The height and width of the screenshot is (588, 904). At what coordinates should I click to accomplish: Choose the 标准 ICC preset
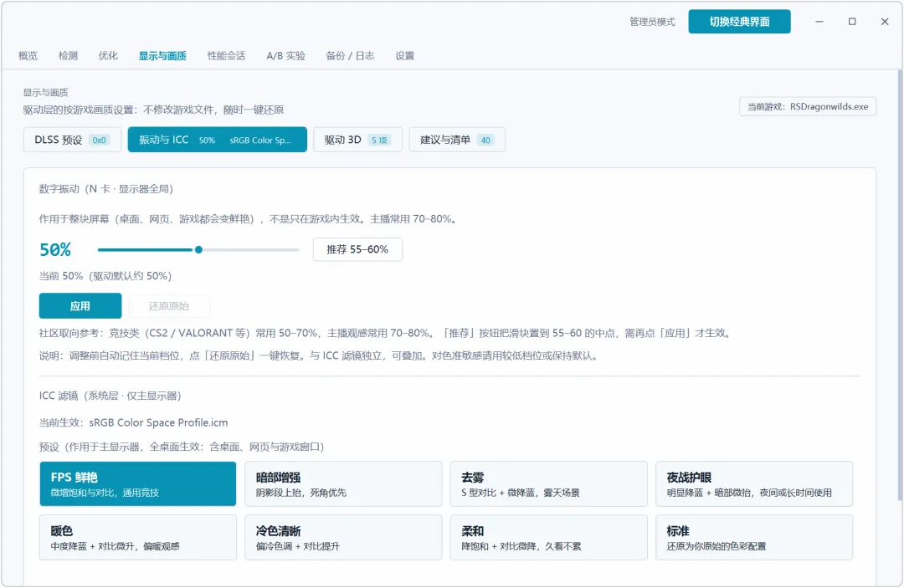[754, 537]
